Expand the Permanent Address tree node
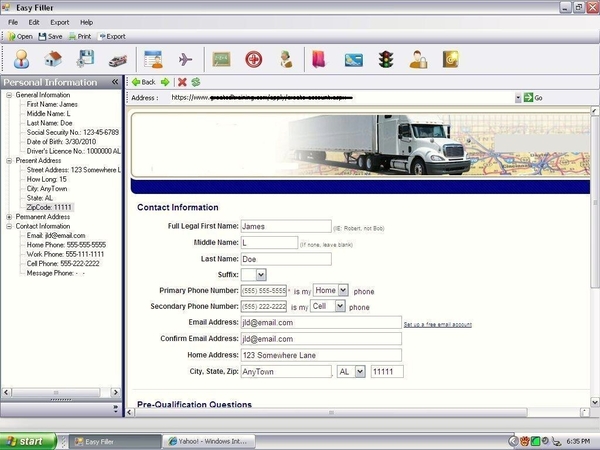 click(10, 216)
